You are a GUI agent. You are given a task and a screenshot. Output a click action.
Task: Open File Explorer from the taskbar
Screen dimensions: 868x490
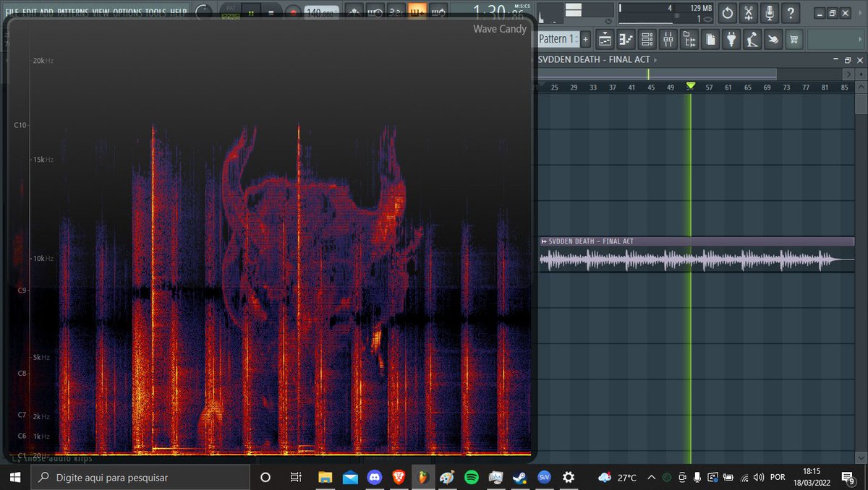pyautogui.click(x=325, y=477)
